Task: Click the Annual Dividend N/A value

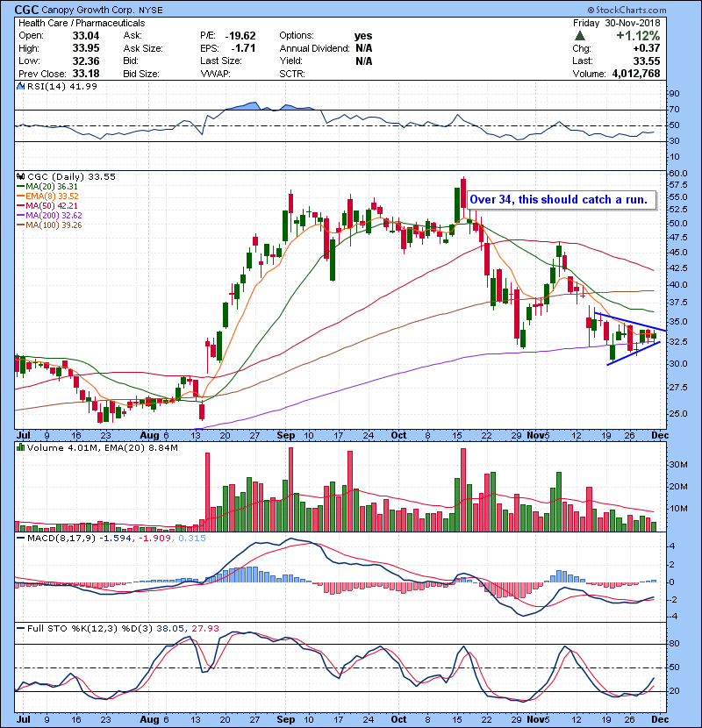Action: pos(364,48)
